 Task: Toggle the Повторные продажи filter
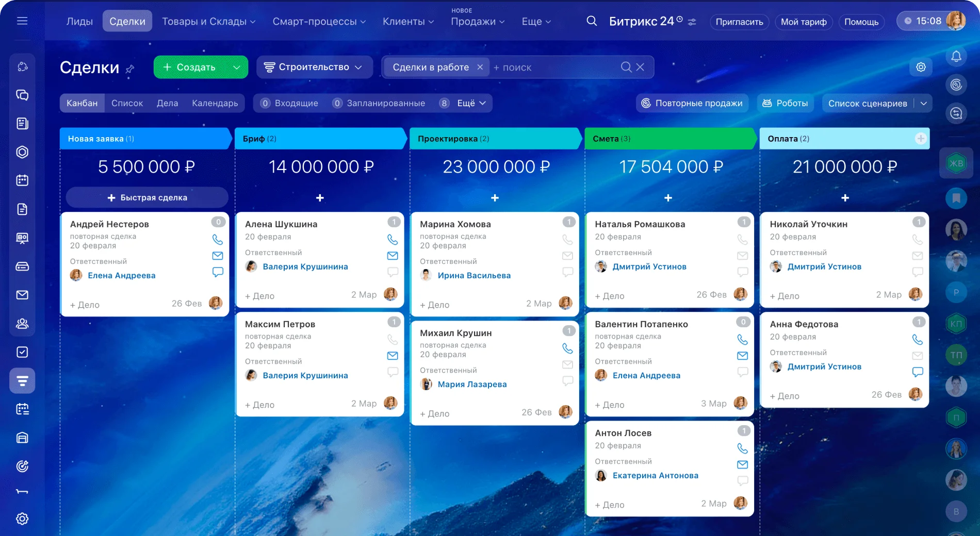tap(692, 103)
